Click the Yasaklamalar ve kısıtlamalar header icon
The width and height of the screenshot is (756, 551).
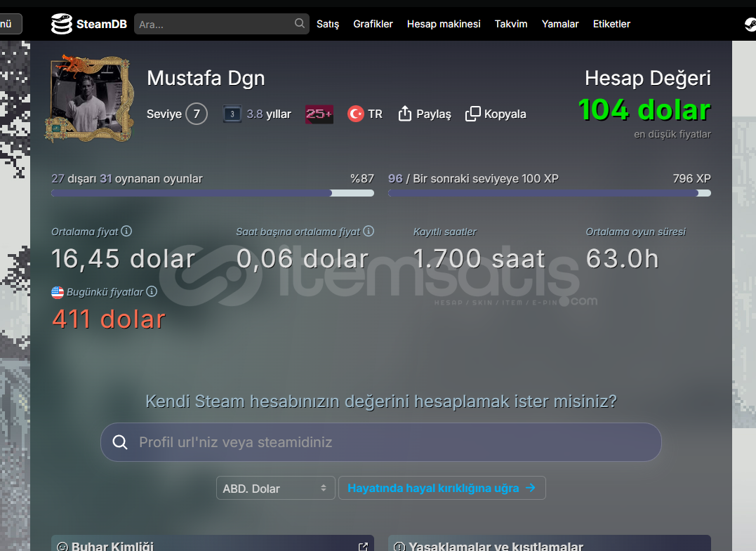pyautogui.click(x=399, y=547)
